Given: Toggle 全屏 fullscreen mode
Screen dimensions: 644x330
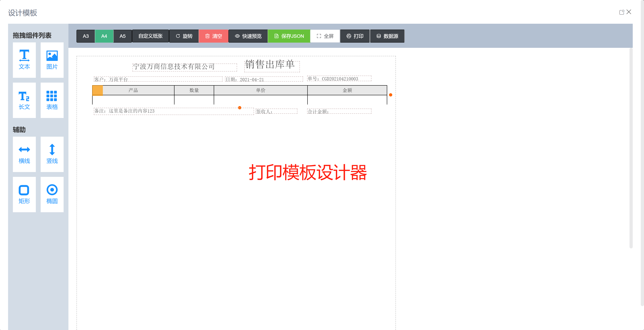Looking at the screenshot, I should pos(325,36).
